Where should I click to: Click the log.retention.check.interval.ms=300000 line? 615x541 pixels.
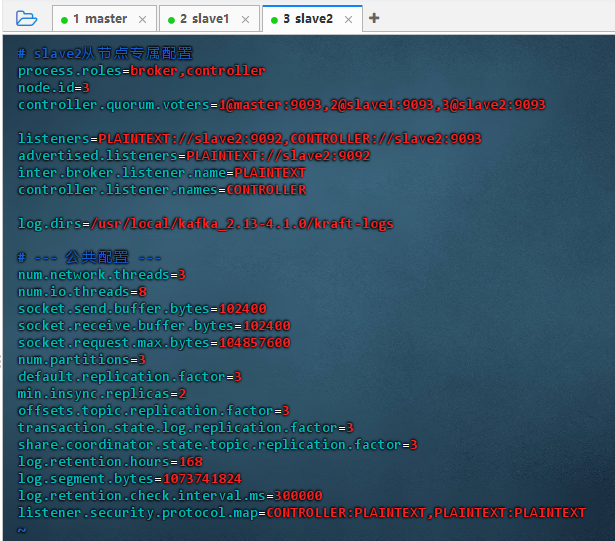pos(170,496)
